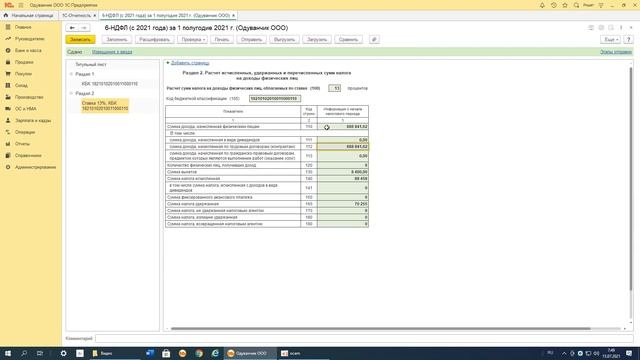Switch to Начальная страница tab

29,16
